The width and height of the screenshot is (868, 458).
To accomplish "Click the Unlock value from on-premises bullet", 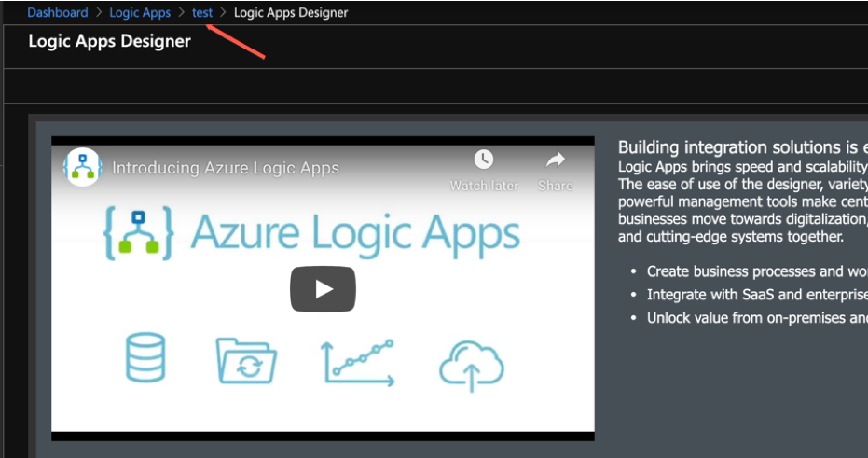I will 757,318.
